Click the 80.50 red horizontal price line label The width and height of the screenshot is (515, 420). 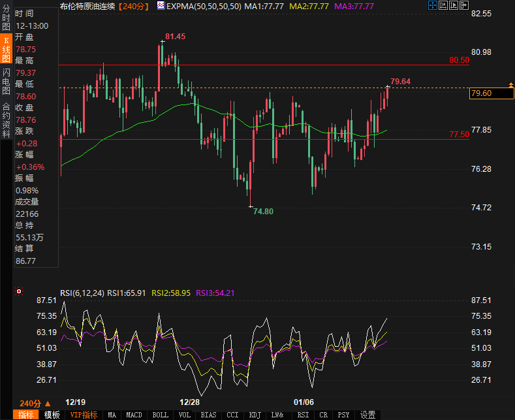(x=460, y=60)
